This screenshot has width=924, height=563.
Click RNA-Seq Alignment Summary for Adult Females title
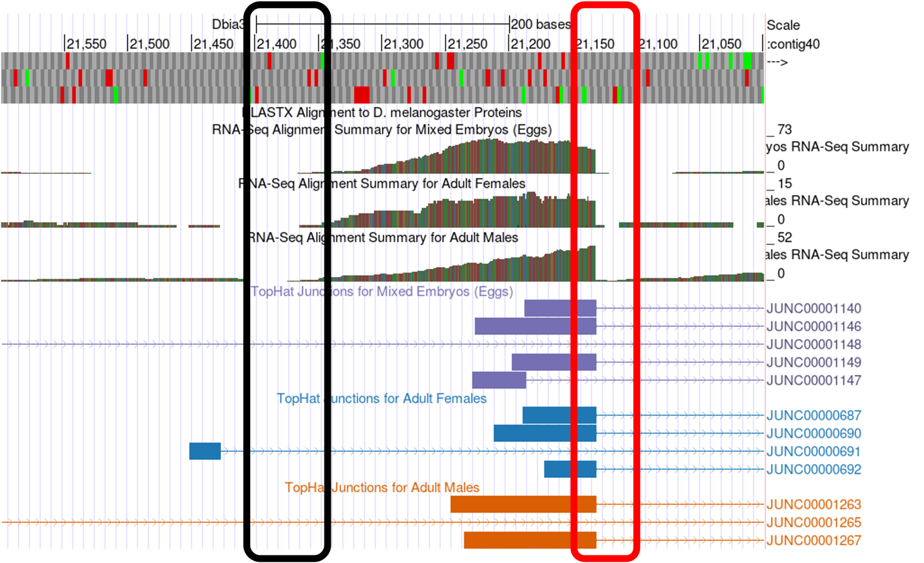382,183
